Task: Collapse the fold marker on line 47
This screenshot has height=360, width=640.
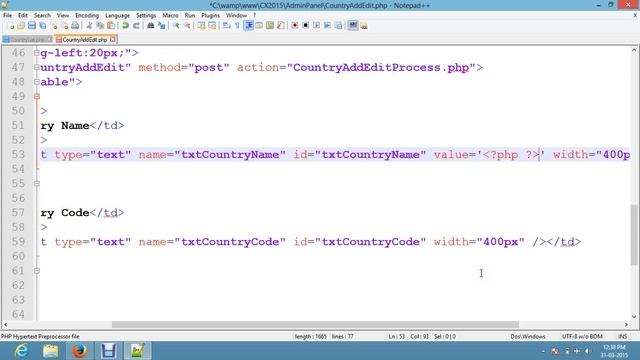Action: 37,67
